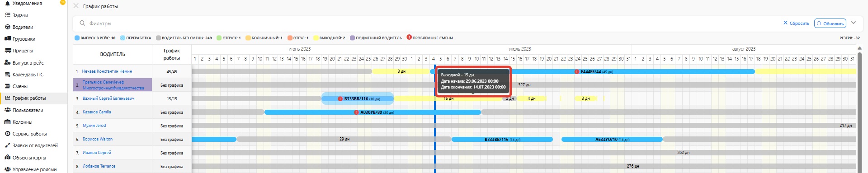868x173 pixels.
Task: Click the 4 дн yellow bar in row 3
Action: pyautogui.click(x=531, y=98)
